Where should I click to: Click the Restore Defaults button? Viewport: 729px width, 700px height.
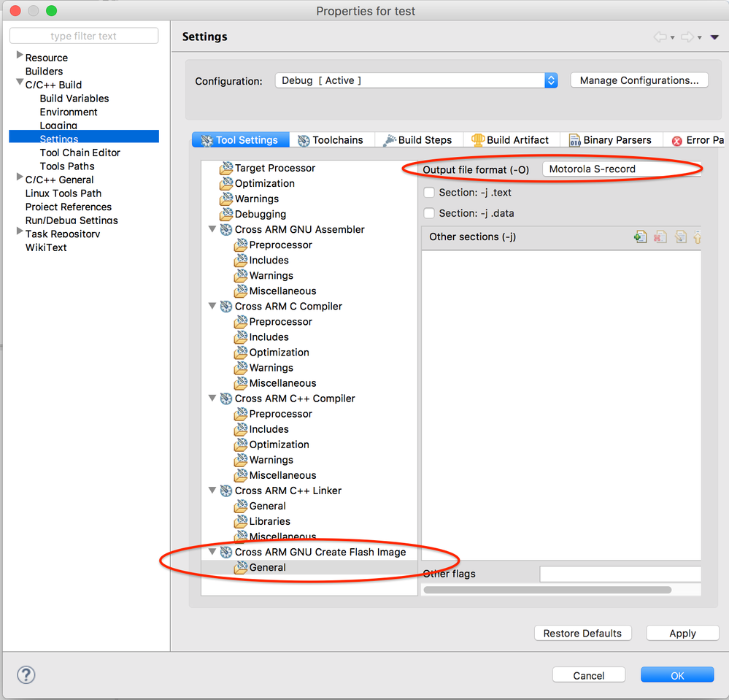582,633
